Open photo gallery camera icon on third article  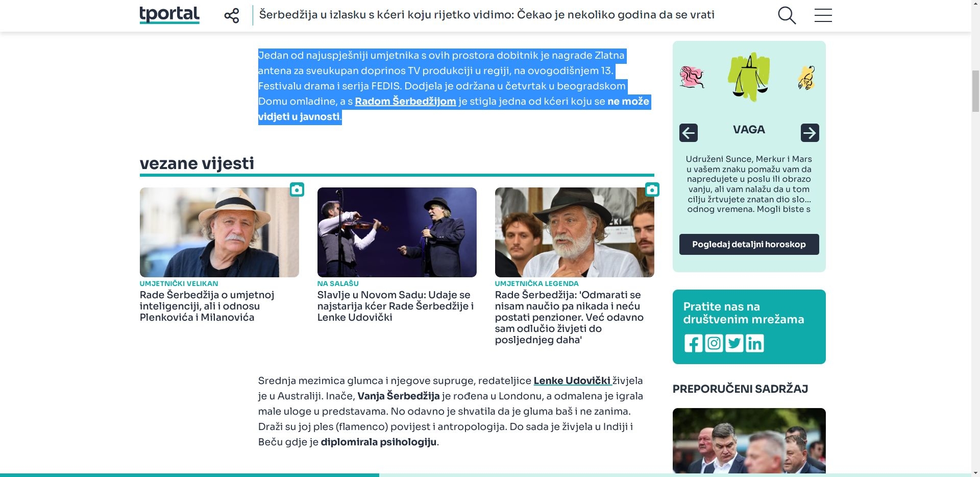(652, 189)
